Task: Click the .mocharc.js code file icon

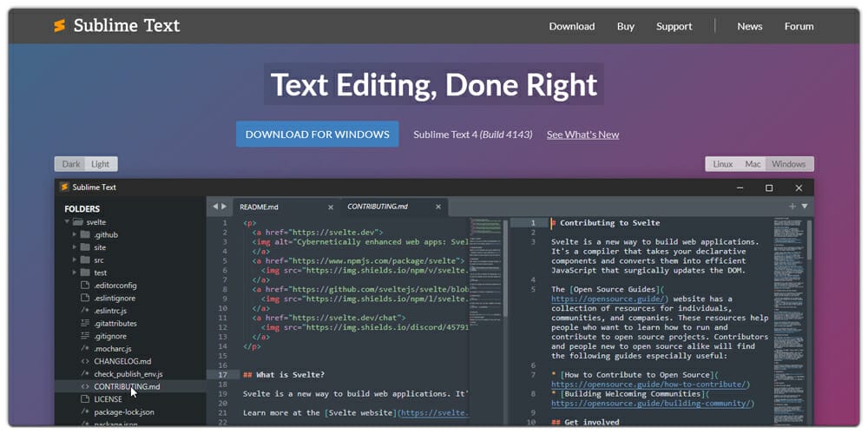Action: (x=85, y=349)
